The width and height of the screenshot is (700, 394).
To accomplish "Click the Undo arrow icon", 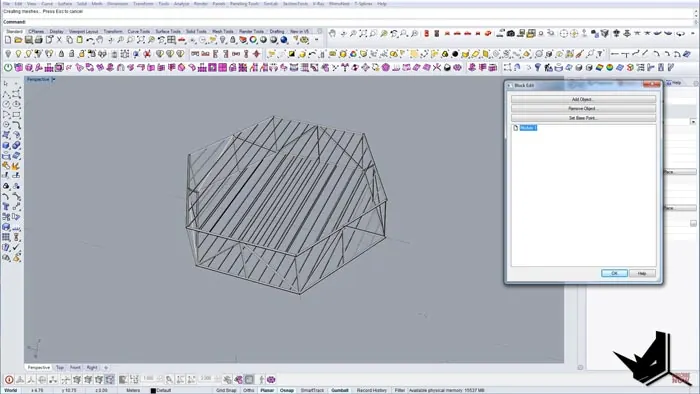I will pos(90,40).
